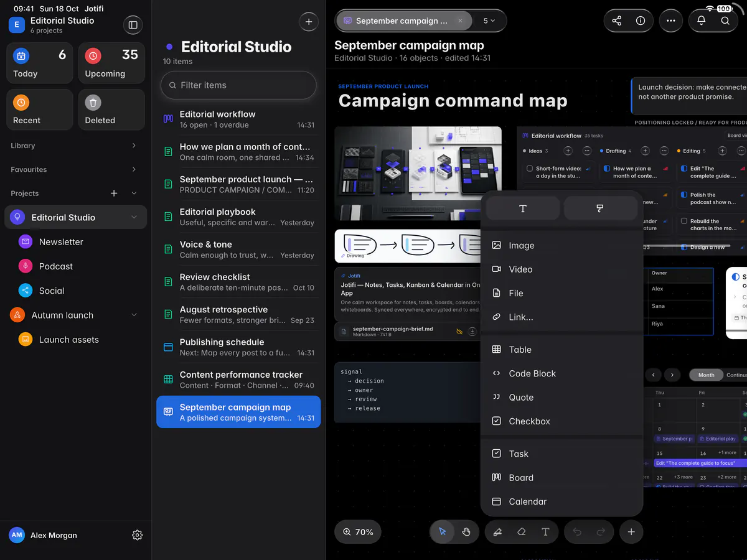Focus the Filter items search field
This screenshot has height=560, width=747.
pos(238,85)
